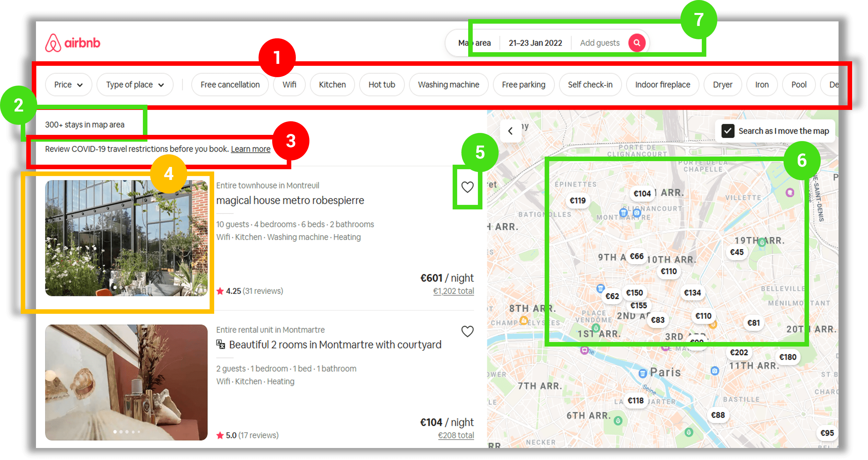Click the Add guests field
Viewport: 868px width, 460px height.
pos(600,43)
